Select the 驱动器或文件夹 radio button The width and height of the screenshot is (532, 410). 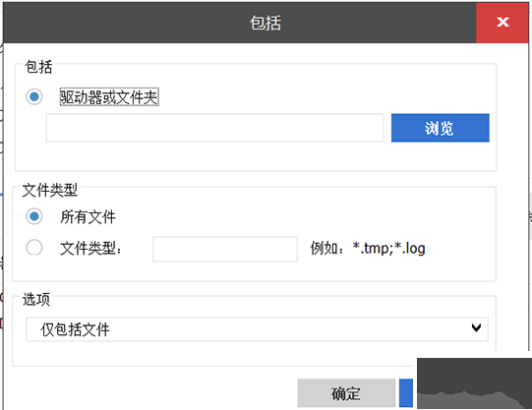pos(34,96)
